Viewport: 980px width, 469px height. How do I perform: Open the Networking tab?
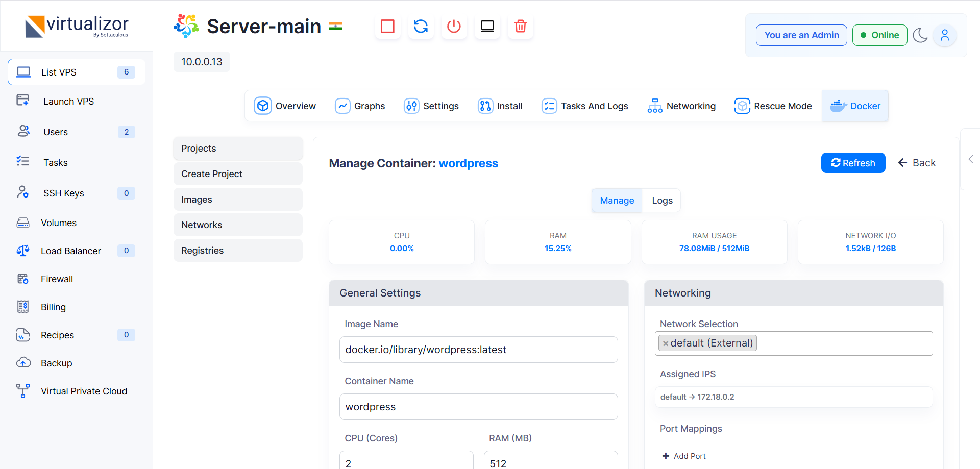681,106
